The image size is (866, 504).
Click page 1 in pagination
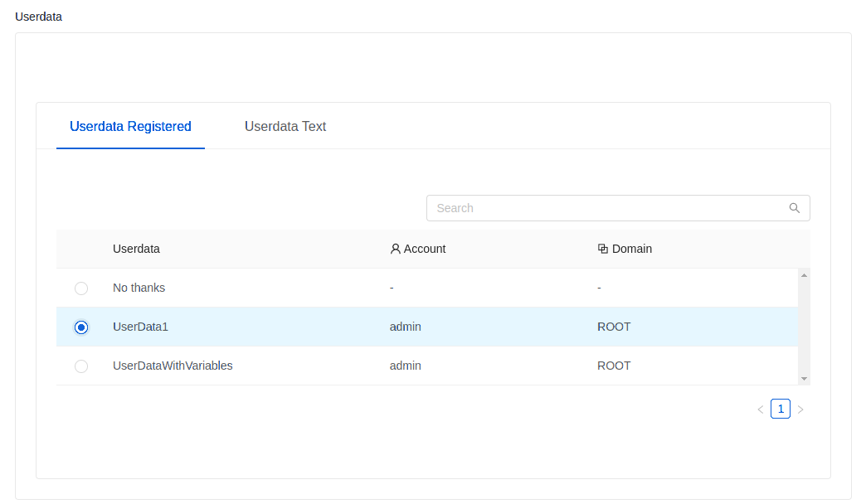point(780,409)
